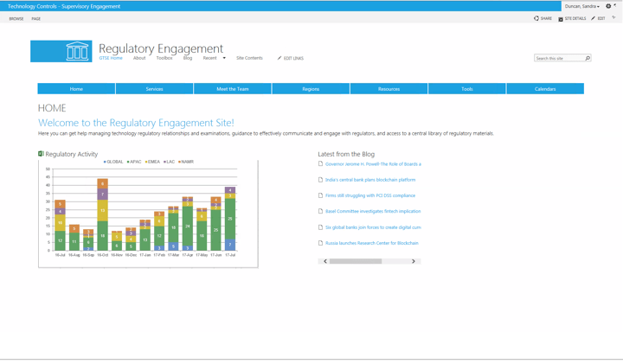Click the Search this site field
623x364 pixels.
coord(558,58)
